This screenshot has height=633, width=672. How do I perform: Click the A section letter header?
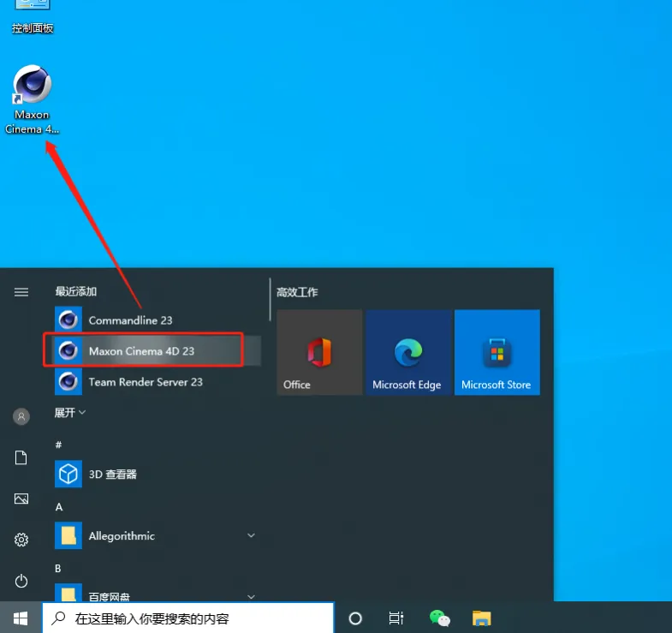point(59,507)
